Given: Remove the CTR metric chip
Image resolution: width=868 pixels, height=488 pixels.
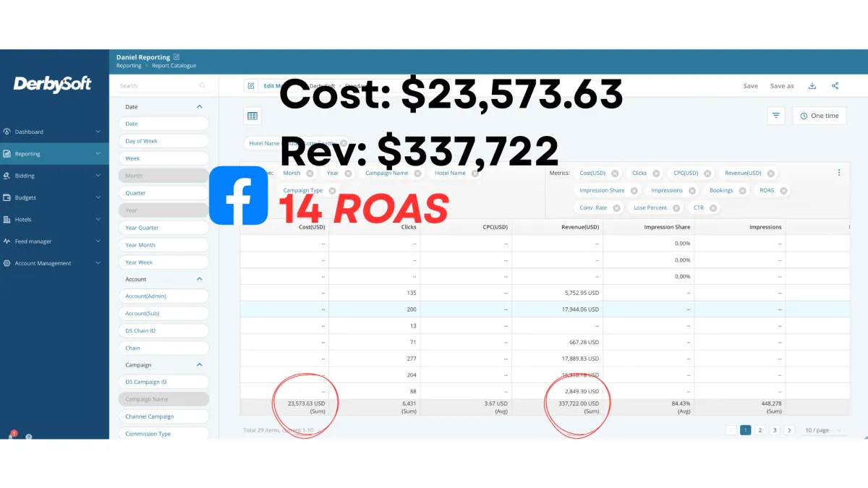Looking at the screenshot, I should pyautogui.click(x=713, y=208).
